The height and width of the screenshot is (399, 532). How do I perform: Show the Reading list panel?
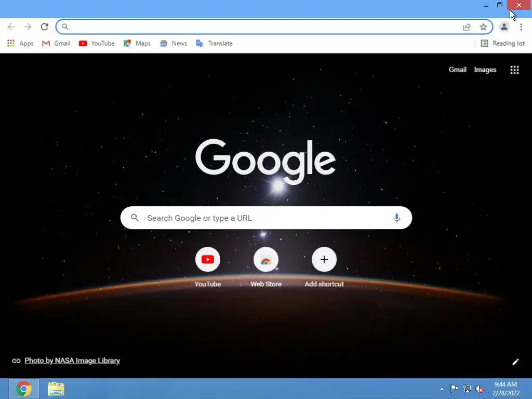click(x=502, y=44)
